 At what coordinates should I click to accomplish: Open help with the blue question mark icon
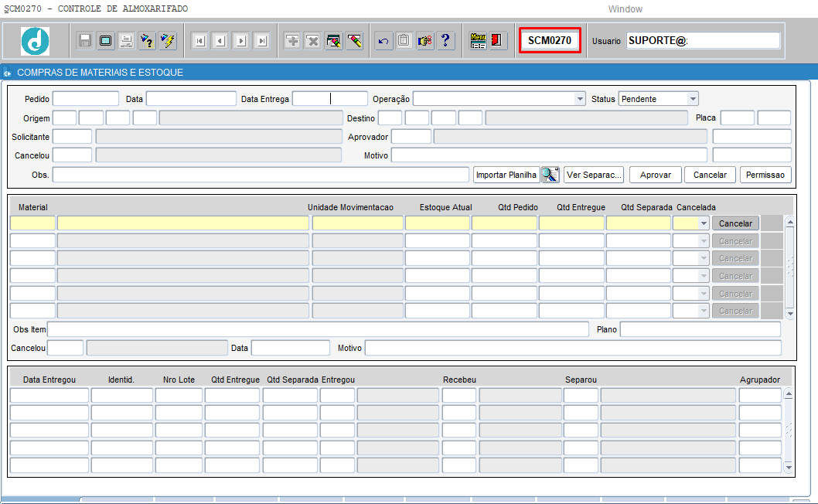point(445,41)
